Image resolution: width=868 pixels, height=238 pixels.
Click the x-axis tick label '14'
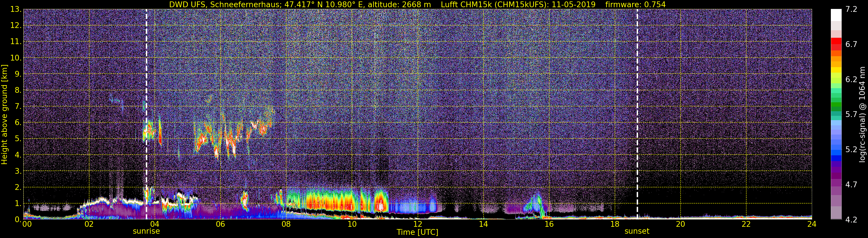click(483, 224)
